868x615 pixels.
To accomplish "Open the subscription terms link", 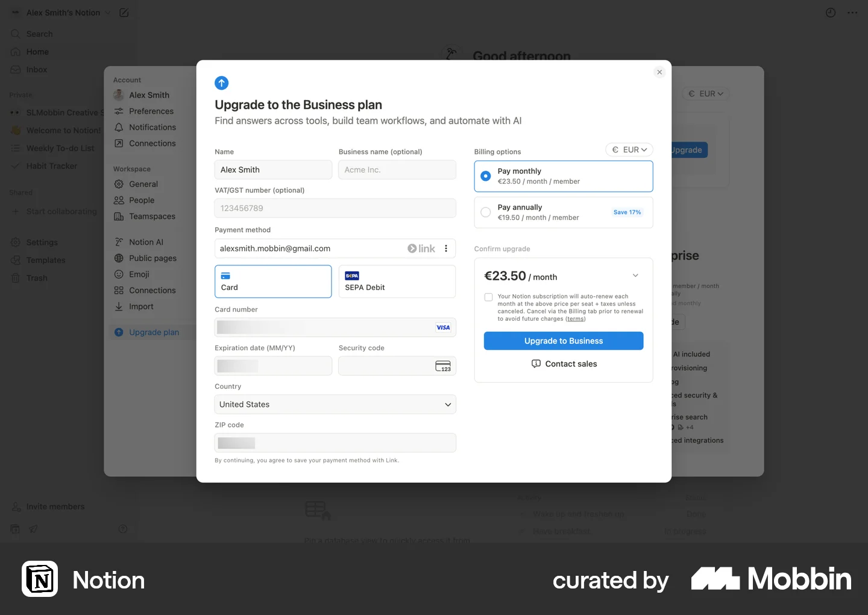I will click(x=576, y=319).
